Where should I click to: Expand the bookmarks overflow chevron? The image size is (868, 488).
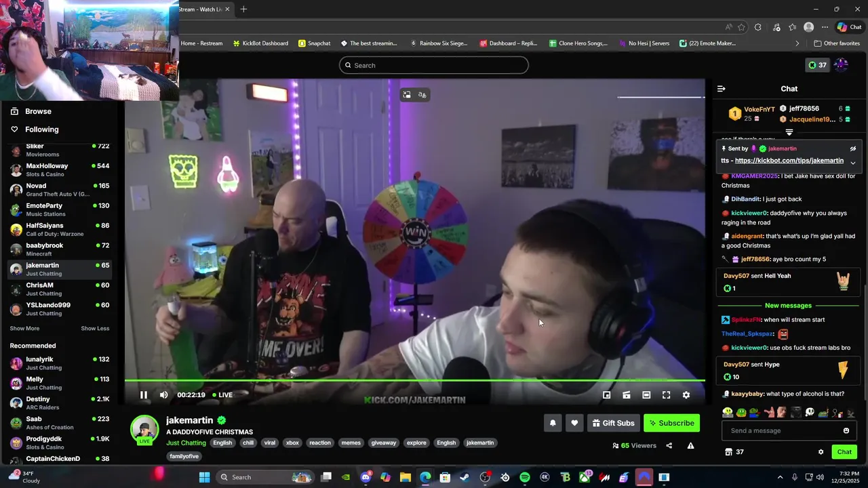point(797,43)
